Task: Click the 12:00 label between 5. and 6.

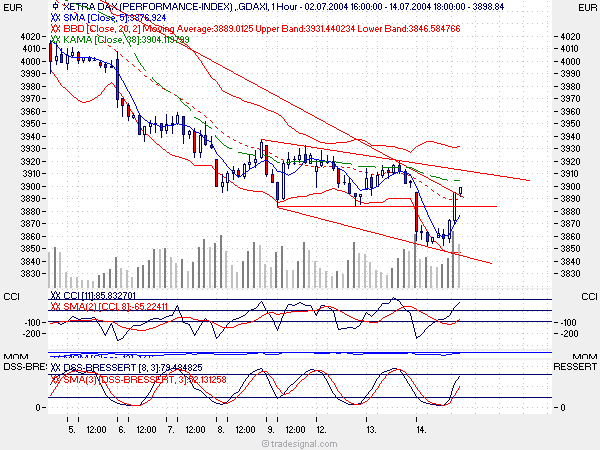Action: click(x=96, y=430)
